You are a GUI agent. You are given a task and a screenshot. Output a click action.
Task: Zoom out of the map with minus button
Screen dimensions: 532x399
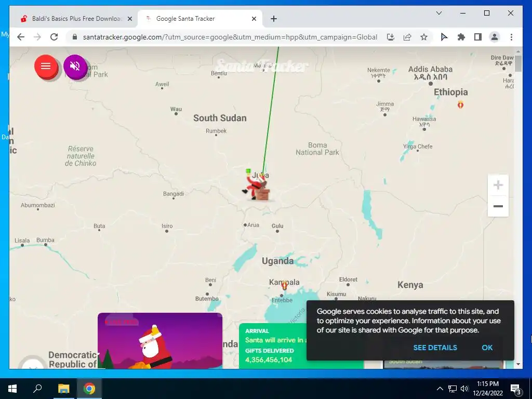498,206
